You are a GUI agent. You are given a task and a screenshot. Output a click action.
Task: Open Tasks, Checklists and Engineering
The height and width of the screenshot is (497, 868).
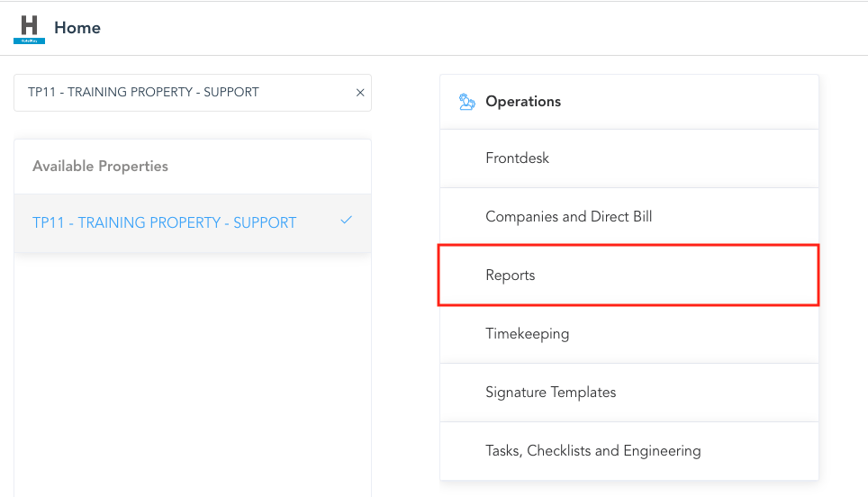click(592, 451)
